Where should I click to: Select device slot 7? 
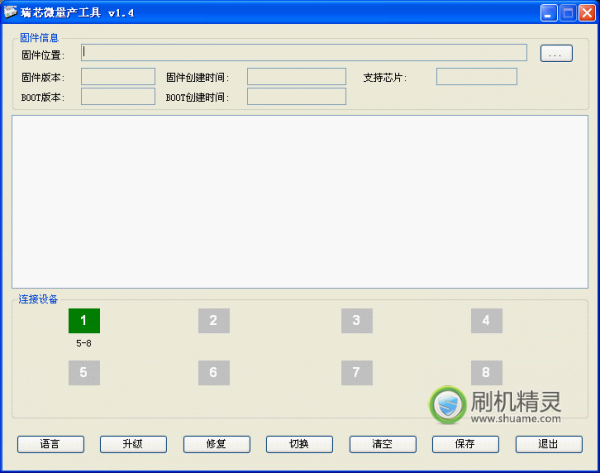pyautogui.click(x=357, y=372)
